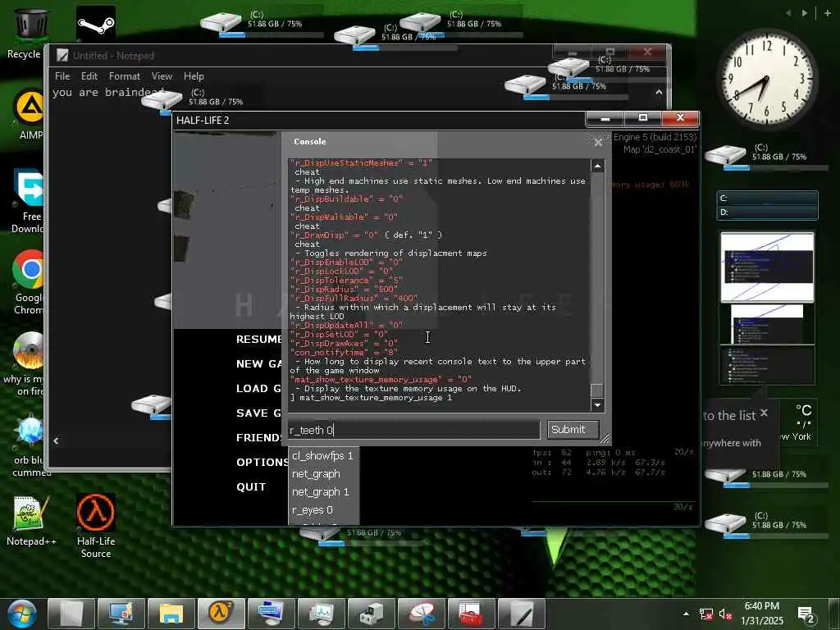The width and height of the screenshot is (840, 630).
Task: Open the On-Screen Keyboard taskbar icon
Action: pos(271,614)
